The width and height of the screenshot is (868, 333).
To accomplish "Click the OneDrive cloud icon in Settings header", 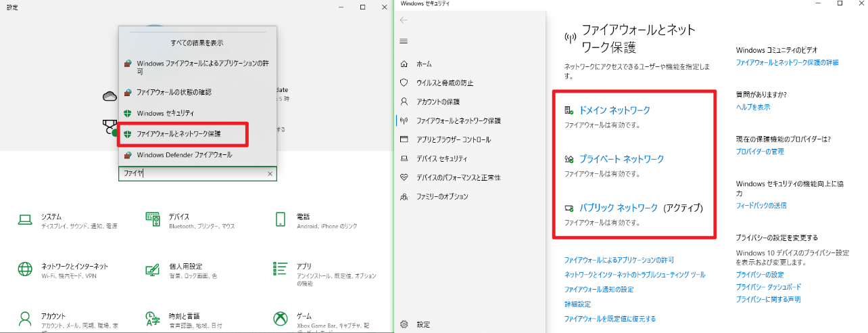I will click(x=110, y=97).
